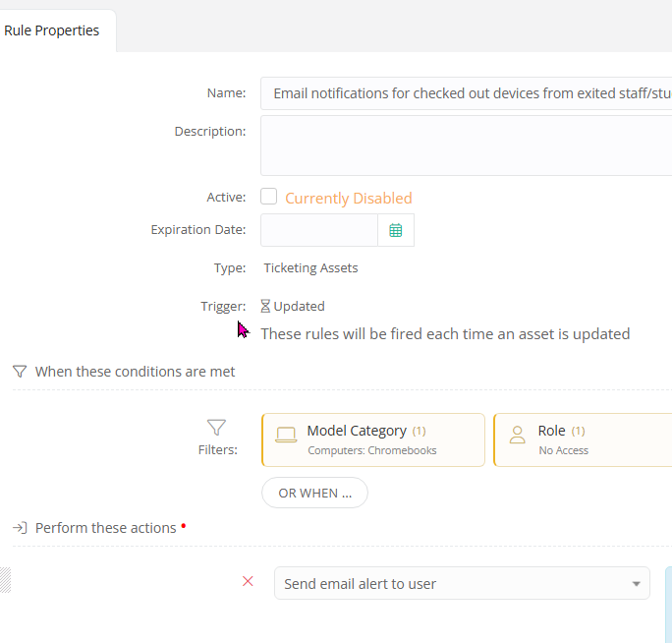Click the person icon in Role filter
The height and width of the screenshot is (643, 672).
point(518,435)
